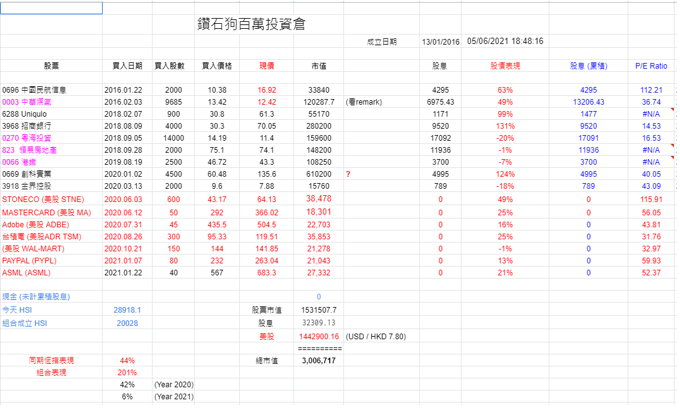The height and width of the screenshot is (411, 680).
Task: Select the 股息 (累積) column header
Action: click(588, 66)
